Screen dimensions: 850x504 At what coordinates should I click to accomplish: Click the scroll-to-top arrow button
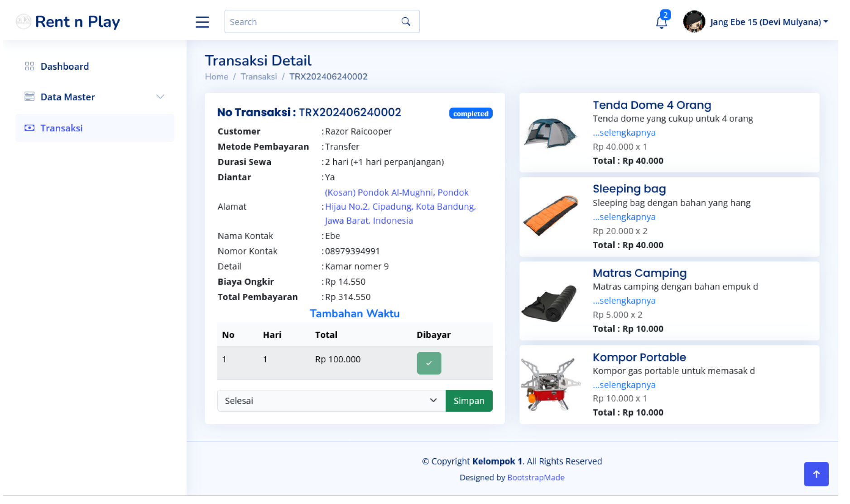coord(816,474)
